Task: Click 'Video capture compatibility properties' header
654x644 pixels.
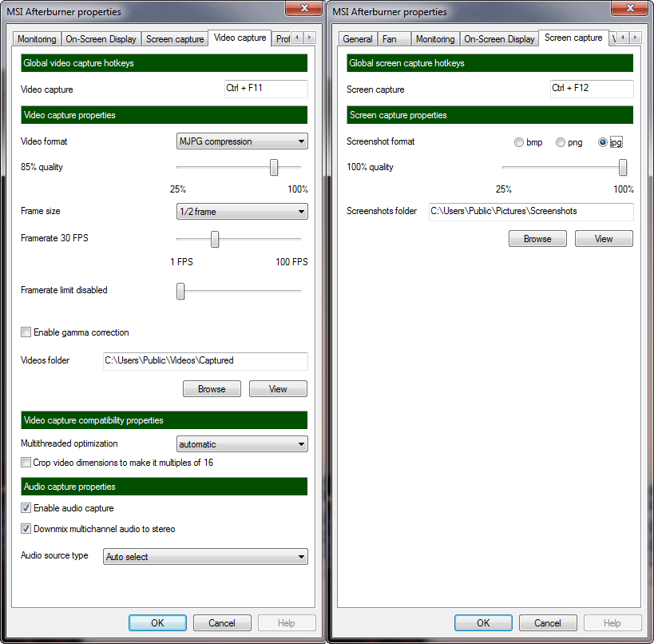Action: [x=164, y=420]
